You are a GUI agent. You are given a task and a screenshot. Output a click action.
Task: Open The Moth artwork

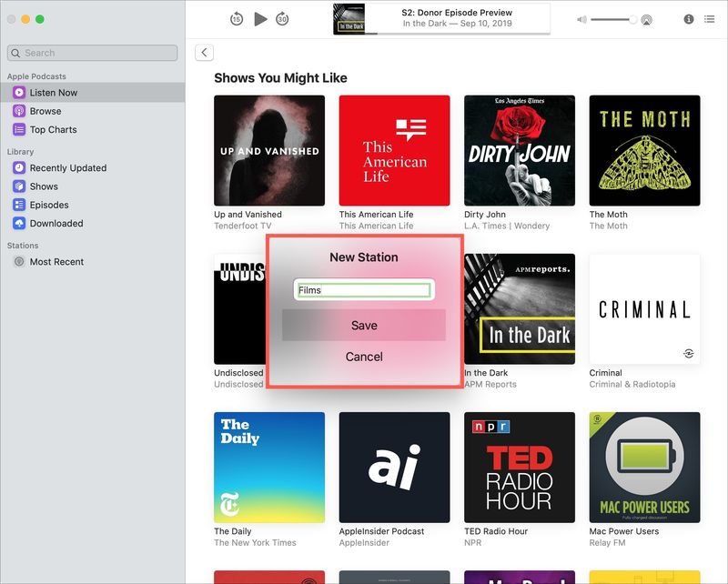click(644, 150)
